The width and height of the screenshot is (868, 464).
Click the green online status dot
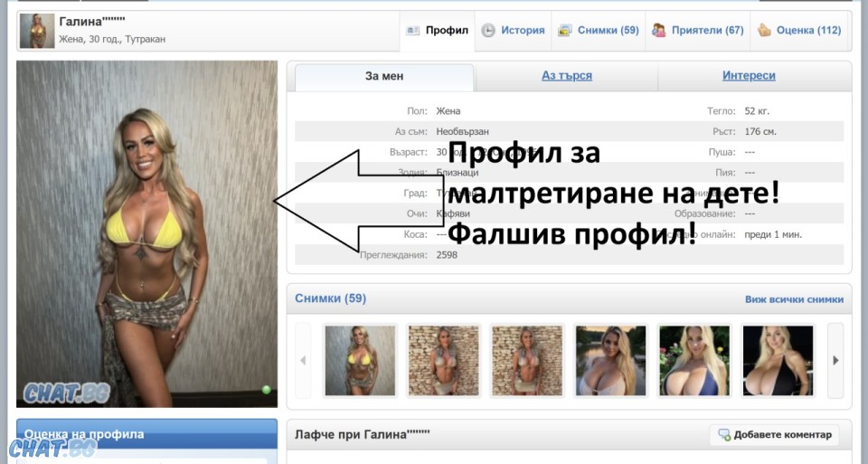coord(266,390)
